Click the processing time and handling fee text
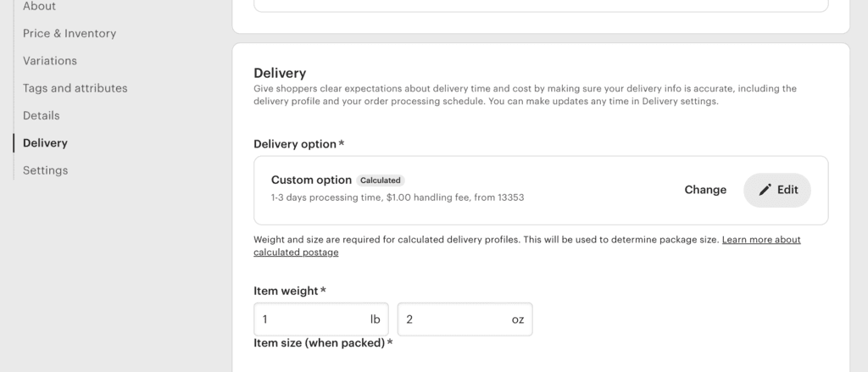 coord(398,198)
